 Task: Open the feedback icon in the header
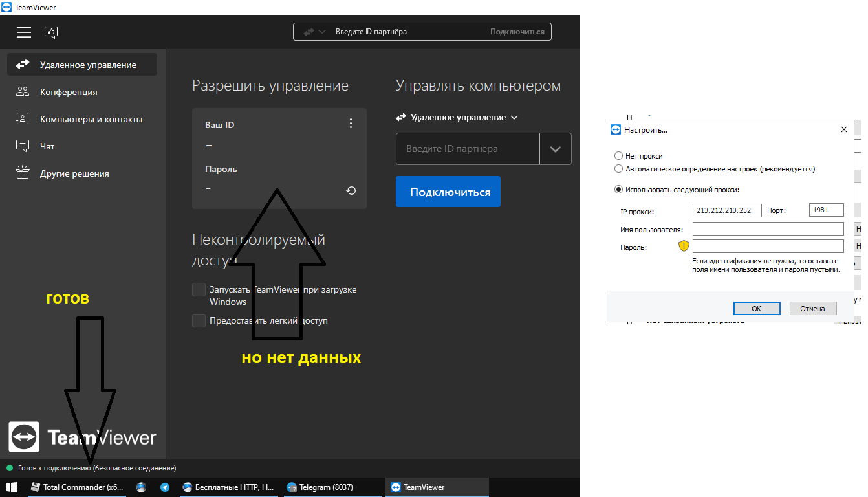tap(51, 32)
